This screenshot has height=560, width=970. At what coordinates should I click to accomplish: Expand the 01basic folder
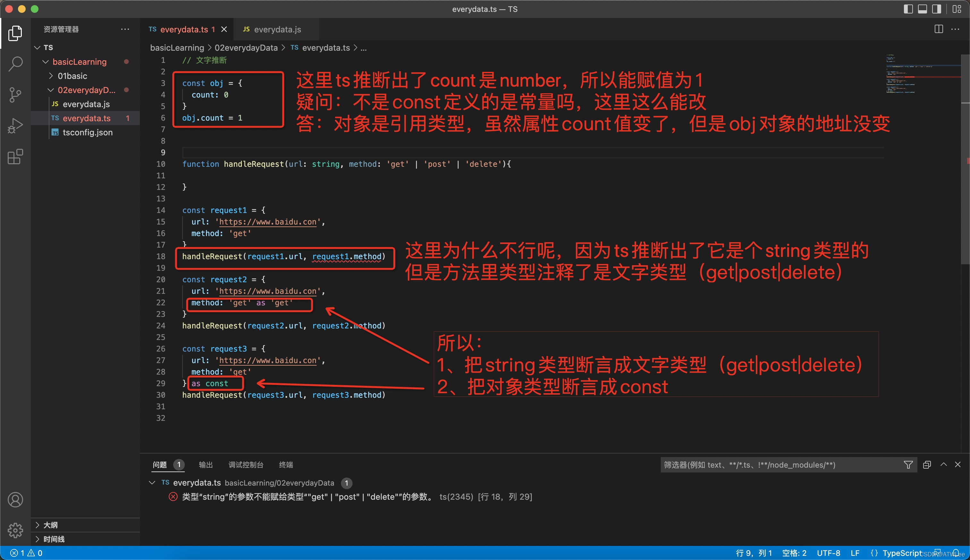(72, 76)
